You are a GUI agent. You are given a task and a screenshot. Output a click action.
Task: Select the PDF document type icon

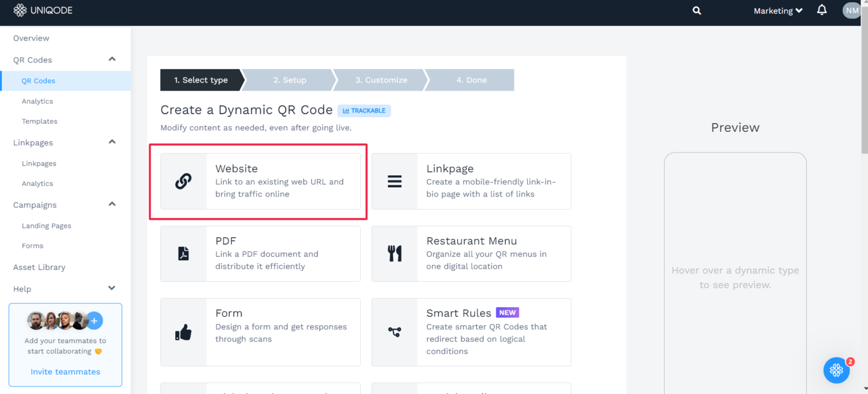coord(183,253)
